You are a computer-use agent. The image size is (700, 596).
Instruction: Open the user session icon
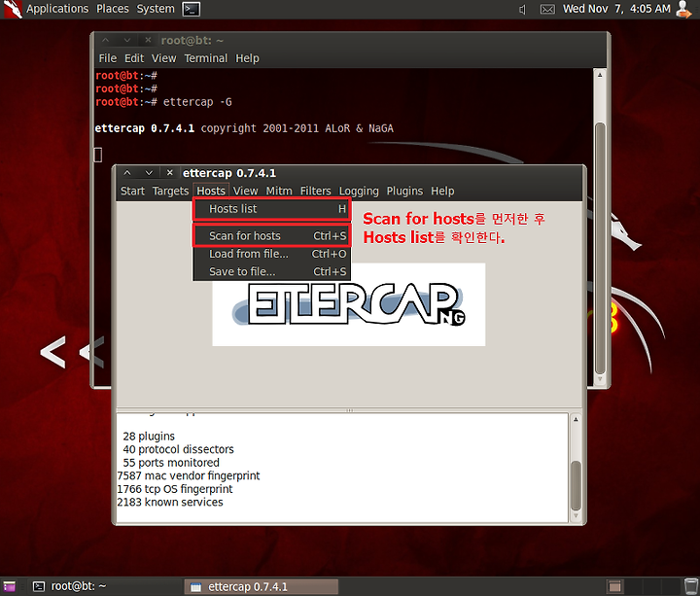tap(683, 9)
